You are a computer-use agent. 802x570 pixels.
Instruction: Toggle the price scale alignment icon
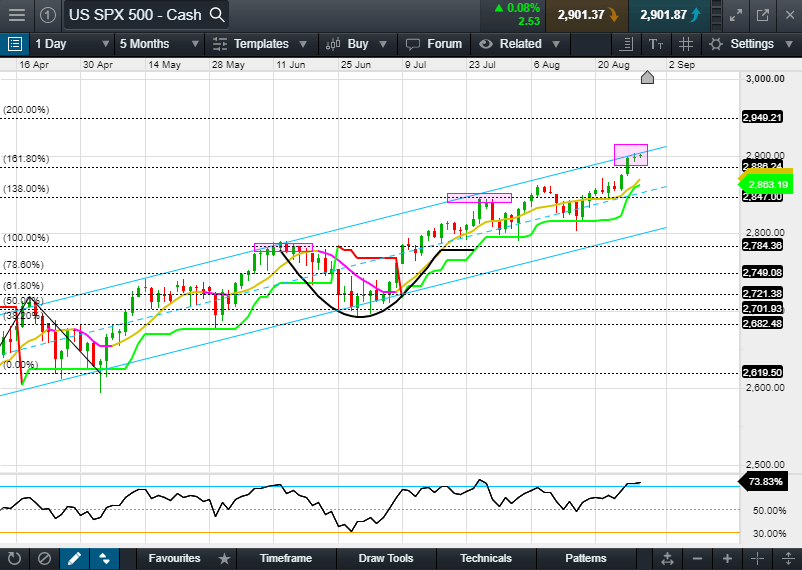pos(626,44)
